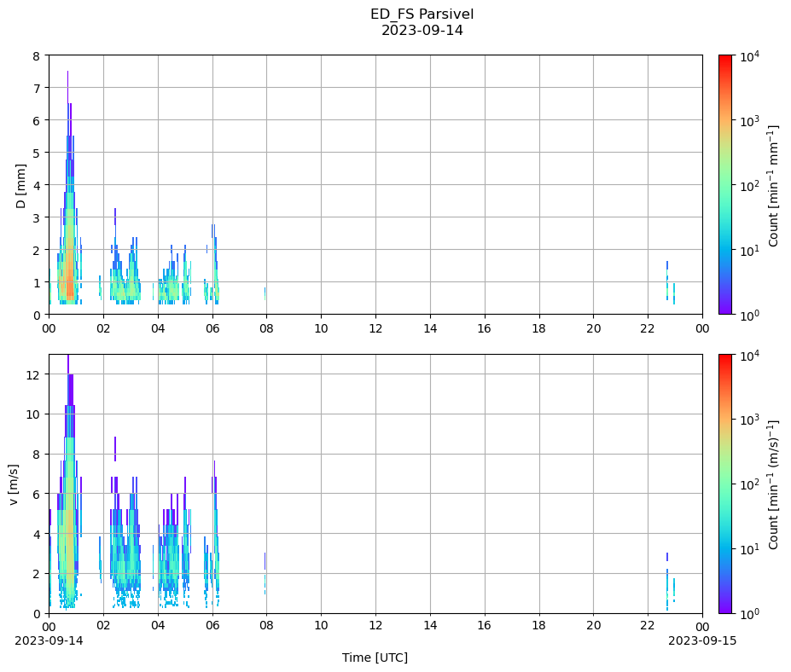Image resolution: width=791 pixels, height=672 pixels.
Task: Click the "10⁰" tick on the D-plot colorbar
Action: (x=749, y=315)
